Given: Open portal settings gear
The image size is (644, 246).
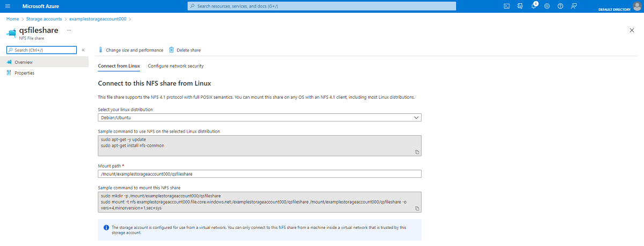Looking at the screenshot, I should 547,6.
